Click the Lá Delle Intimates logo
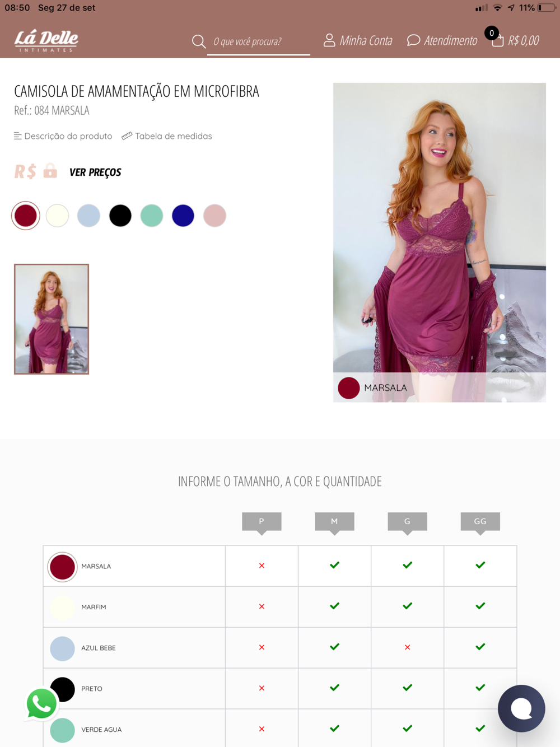This screenshot has height=747, width=560. [x=46, y=40]
